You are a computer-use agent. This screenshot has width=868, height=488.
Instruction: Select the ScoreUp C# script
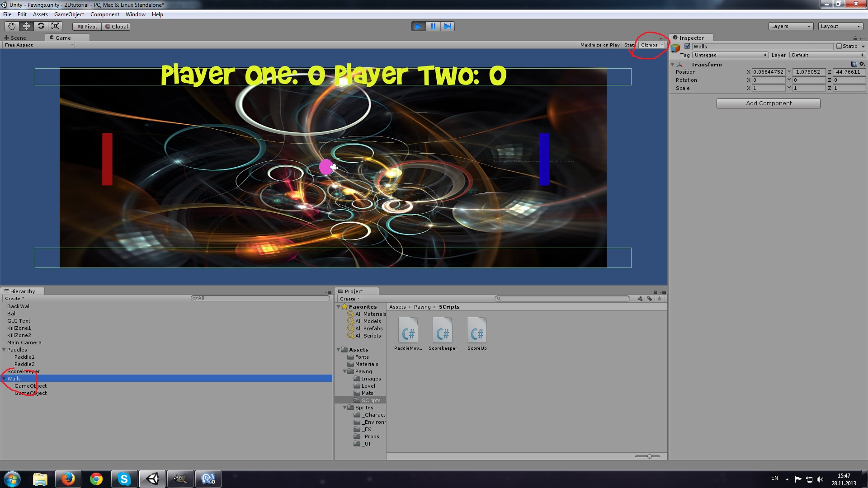tap(477, 334)
